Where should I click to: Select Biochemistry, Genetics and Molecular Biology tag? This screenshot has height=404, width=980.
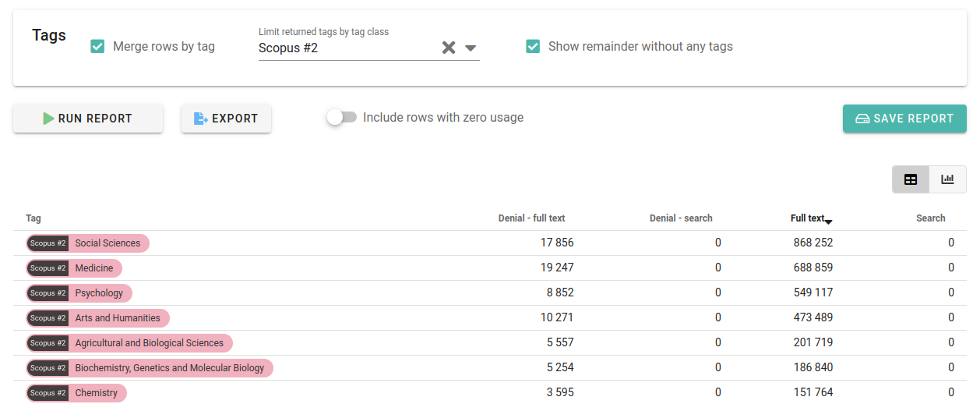point(150,368)
